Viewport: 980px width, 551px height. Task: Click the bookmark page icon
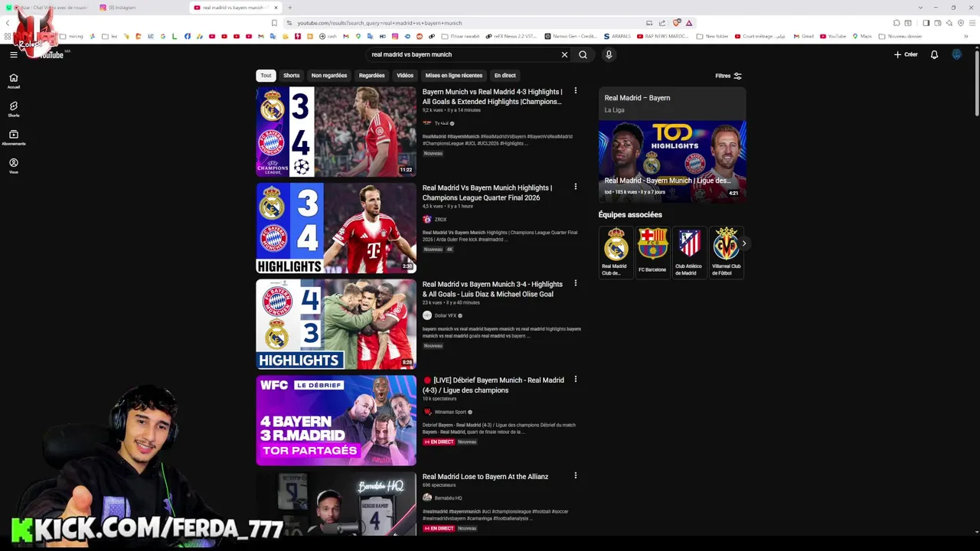[274, 23]
